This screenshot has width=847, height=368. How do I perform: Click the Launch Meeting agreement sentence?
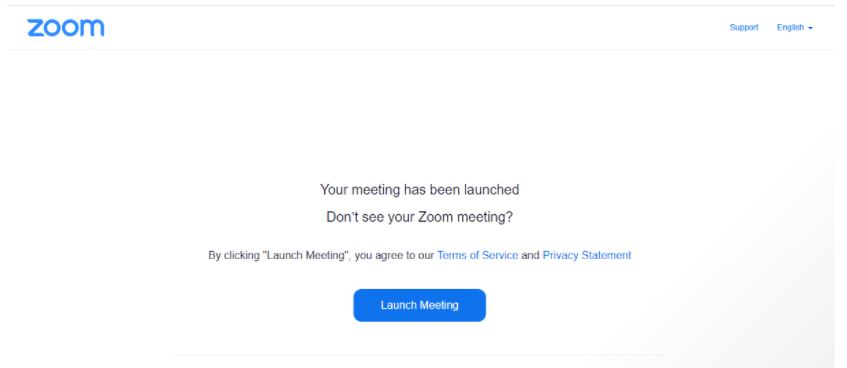[x=420, y=255]
